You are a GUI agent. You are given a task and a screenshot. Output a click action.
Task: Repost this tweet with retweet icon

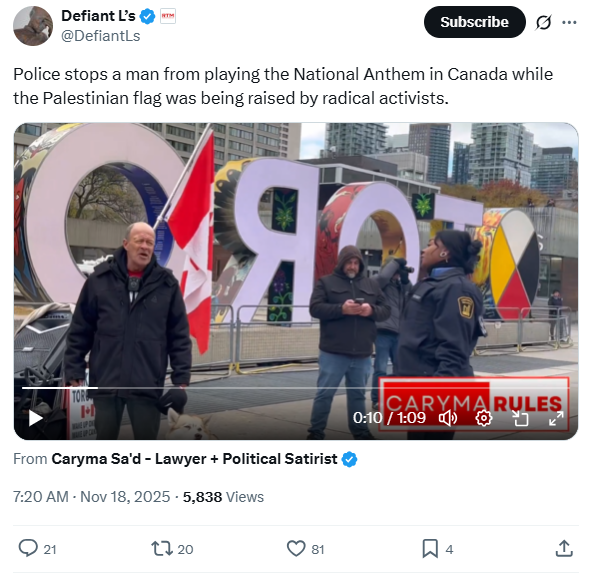[162, 548]
